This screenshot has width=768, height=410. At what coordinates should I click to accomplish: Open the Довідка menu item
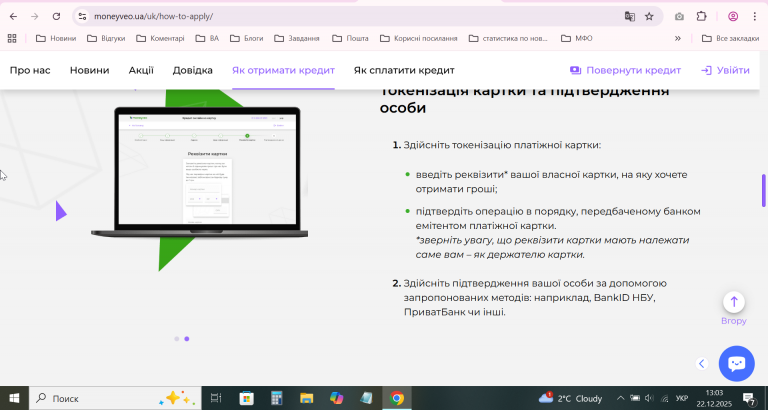coord(192,71)
